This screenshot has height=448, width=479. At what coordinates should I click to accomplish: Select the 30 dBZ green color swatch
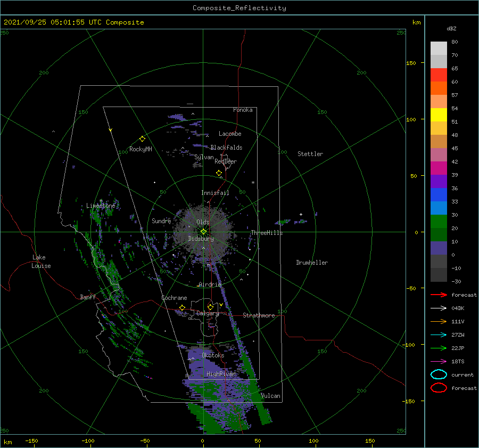(x=439, y=222)
